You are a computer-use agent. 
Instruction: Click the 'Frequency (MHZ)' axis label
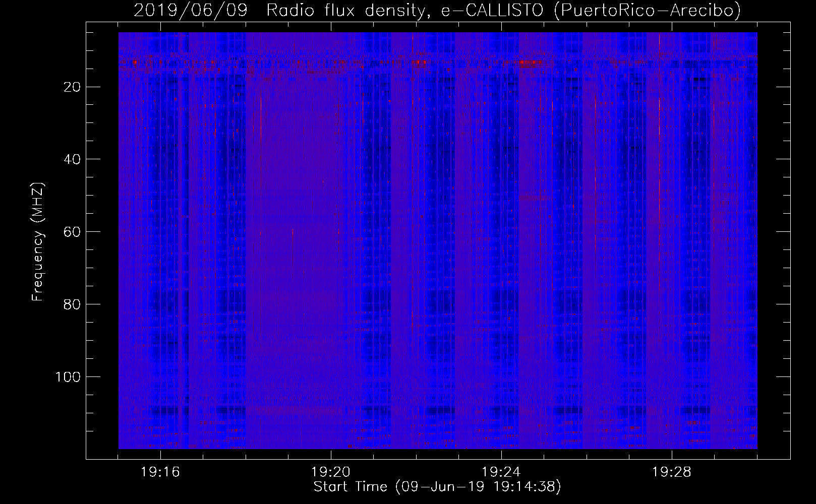[38, 242]
